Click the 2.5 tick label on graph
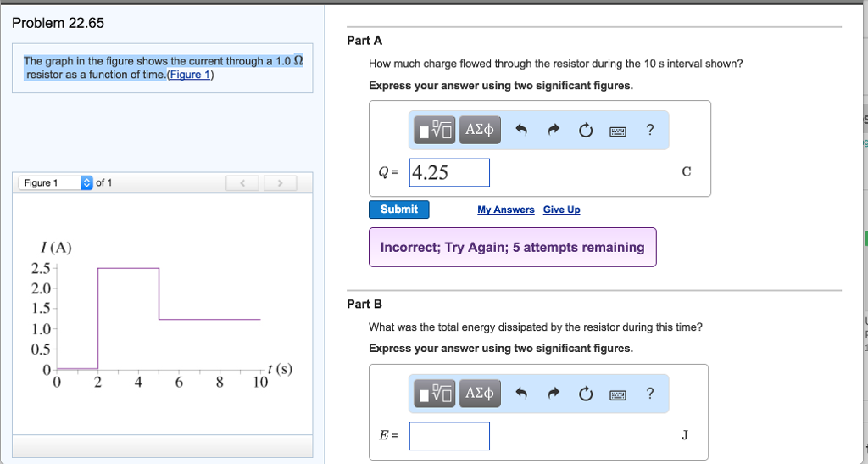This screenshot has height=464, width=868. pos(41,268)
